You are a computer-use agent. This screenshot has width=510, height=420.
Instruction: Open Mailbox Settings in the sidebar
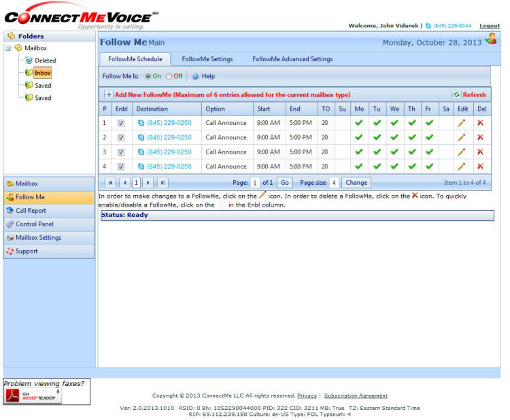[x=49, y=238]
